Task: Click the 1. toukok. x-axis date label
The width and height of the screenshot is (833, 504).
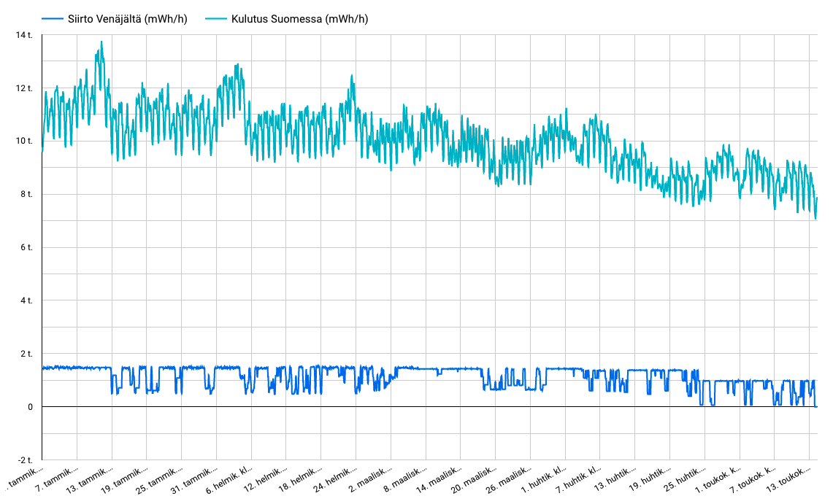Action: click(719, 478)
